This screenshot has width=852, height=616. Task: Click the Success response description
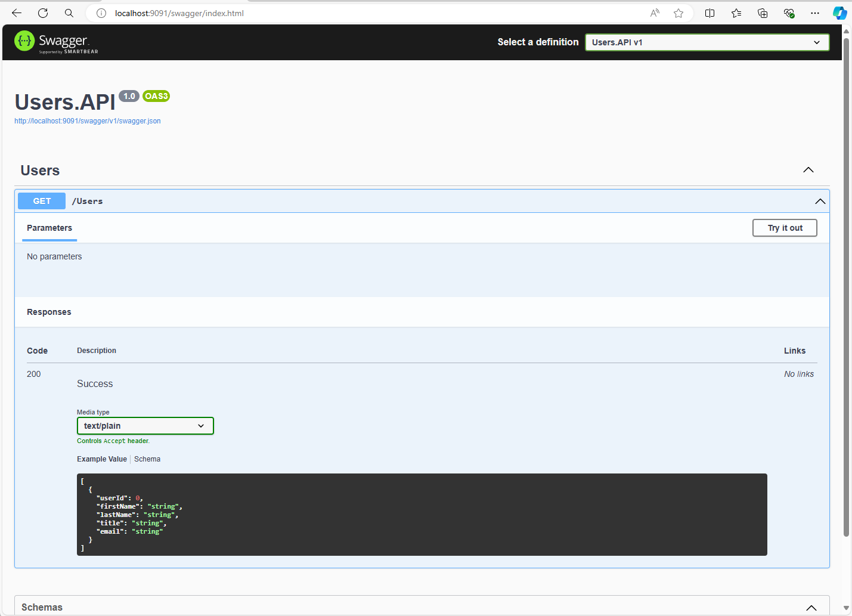pos(95,384)
